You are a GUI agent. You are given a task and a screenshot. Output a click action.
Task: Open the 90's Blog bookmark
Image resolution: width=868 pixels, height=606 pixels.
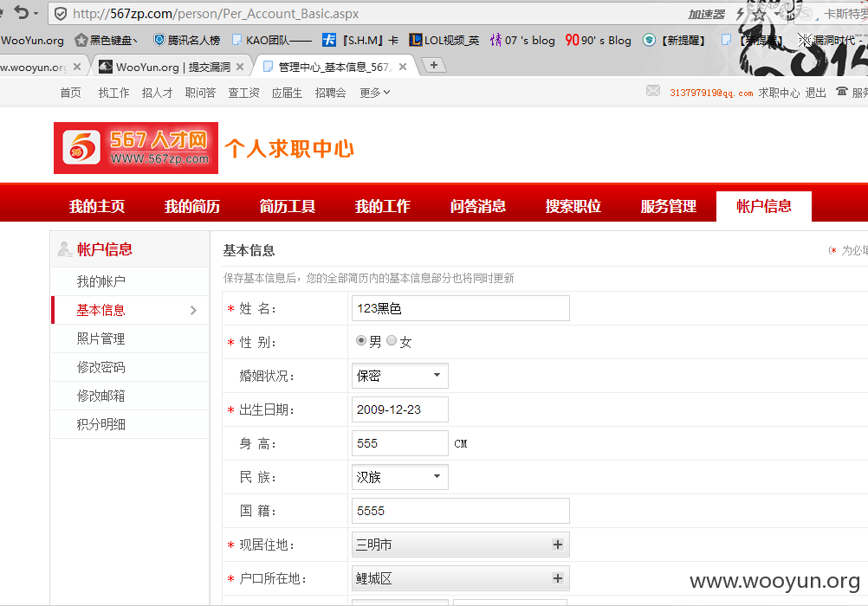598,41
